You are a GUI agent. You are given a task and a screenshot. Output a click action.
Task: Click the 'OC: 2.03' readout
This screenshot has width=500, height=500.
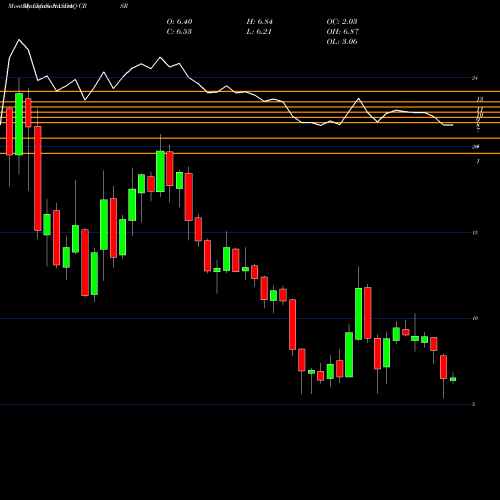tap(342, 22)
